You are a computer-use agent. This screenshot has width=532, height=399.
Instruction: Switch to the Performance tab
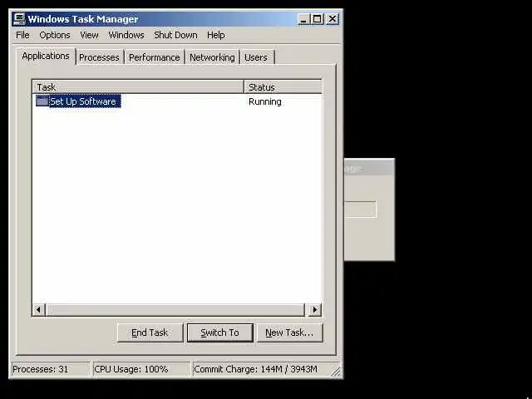[x=154, y=57]
